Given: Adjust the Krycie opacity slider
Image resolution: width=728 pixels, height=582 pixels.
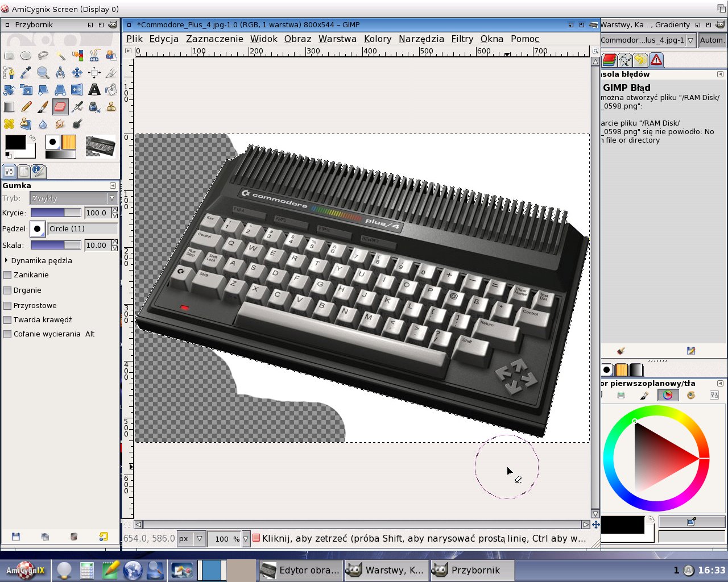Looking at the screenshot, I should click(x=56, y=213).
